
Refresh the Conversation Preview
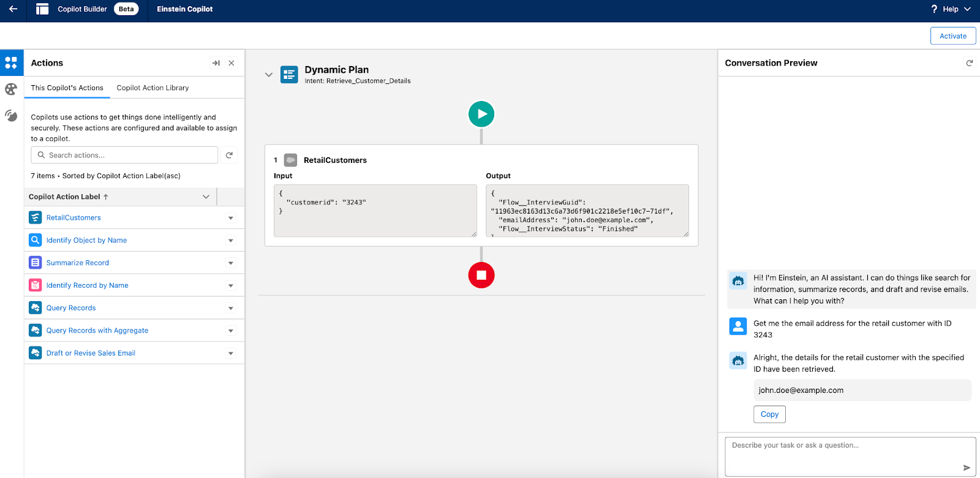[x=969, y=63]
